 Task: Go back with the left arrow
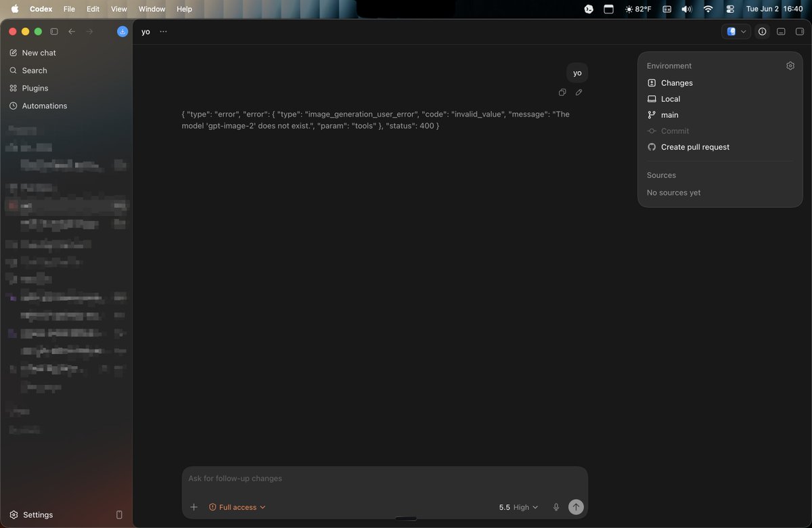point(72,31)
